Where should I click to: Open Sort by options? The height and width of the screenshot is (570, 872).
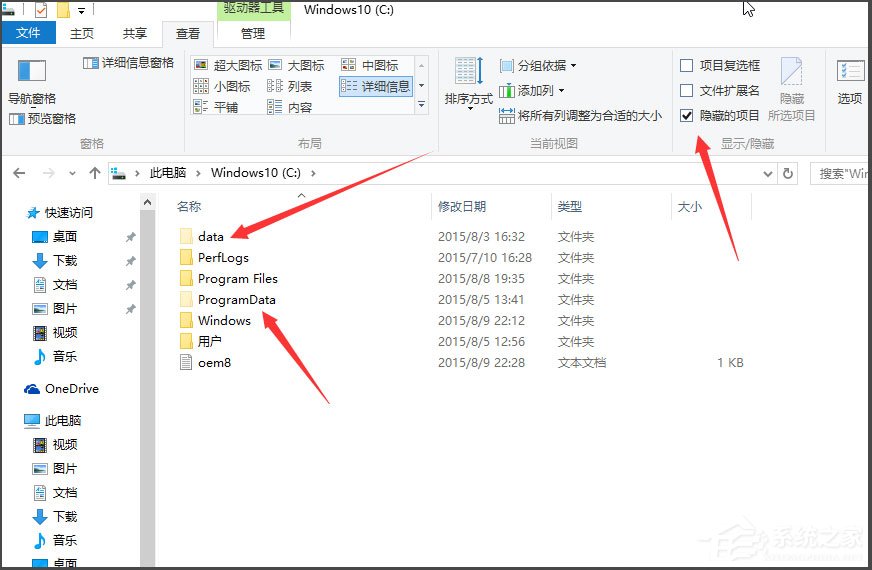pos(469,82)
